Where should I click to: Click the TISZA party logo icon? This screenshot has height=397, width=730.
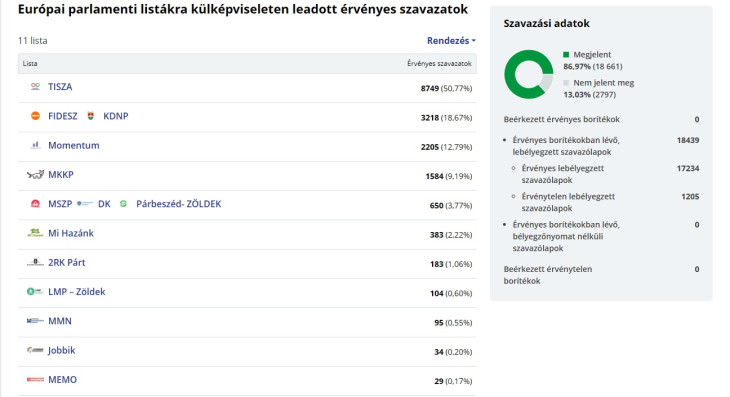click(35, 87)
